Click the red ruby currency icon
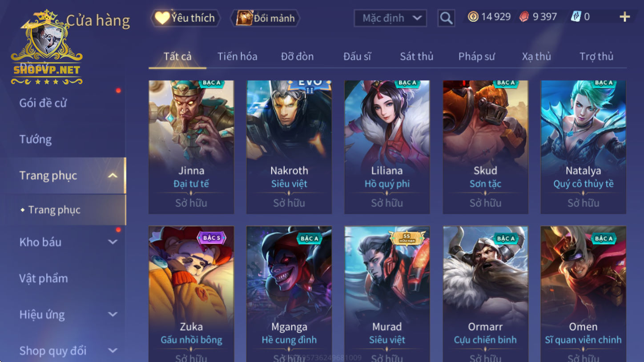 click(525, 17)
